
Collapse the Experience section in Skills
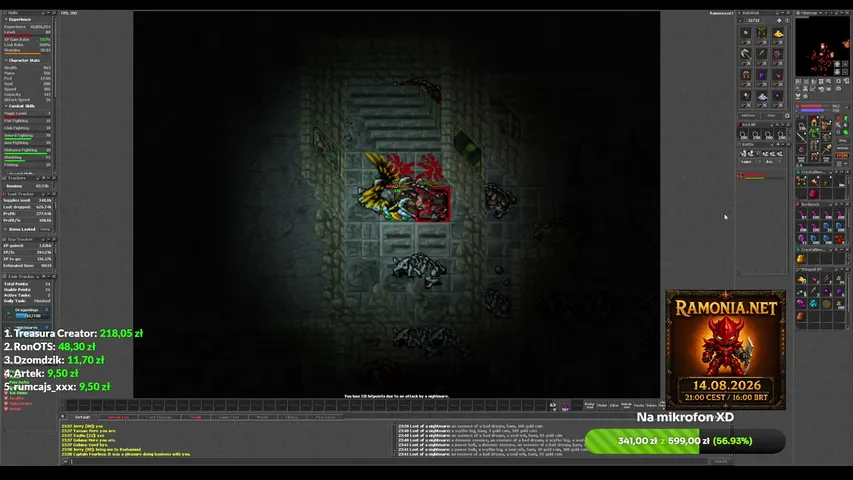pyautogui.click(x=6, y=20)
